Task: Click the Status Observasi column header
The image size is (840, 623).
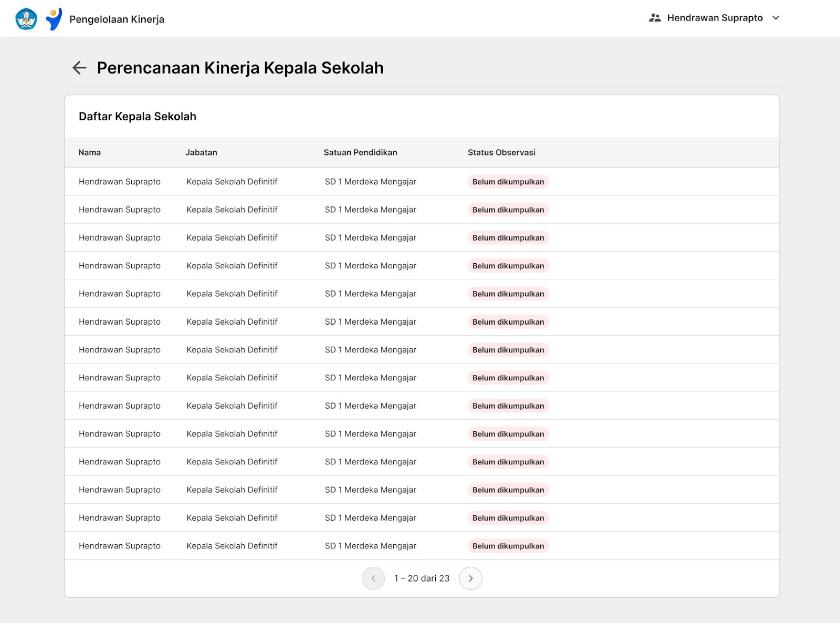Action: pyautogui.click(x=501, y=152)
